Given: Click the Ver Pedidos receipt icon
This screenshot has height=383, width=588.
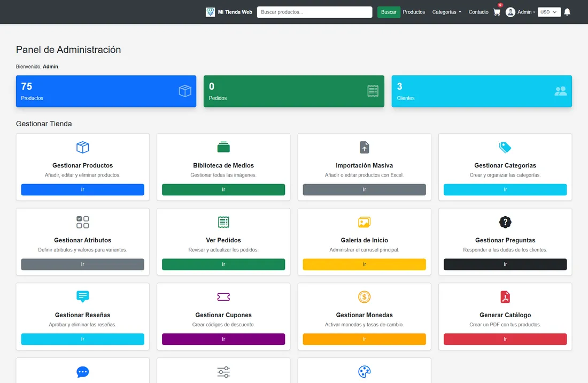Looking at the screenshot, I should (223, 222).
